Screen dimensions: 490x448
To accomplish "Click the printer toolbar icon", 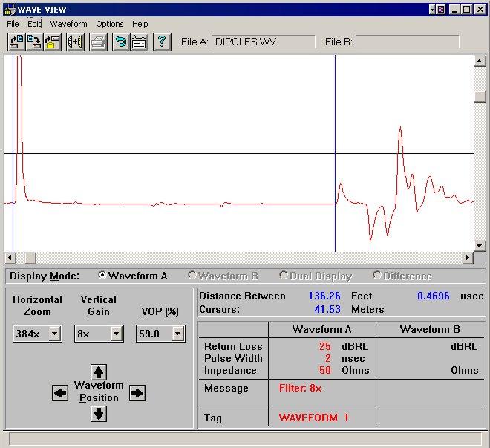I will pos(99,42).
